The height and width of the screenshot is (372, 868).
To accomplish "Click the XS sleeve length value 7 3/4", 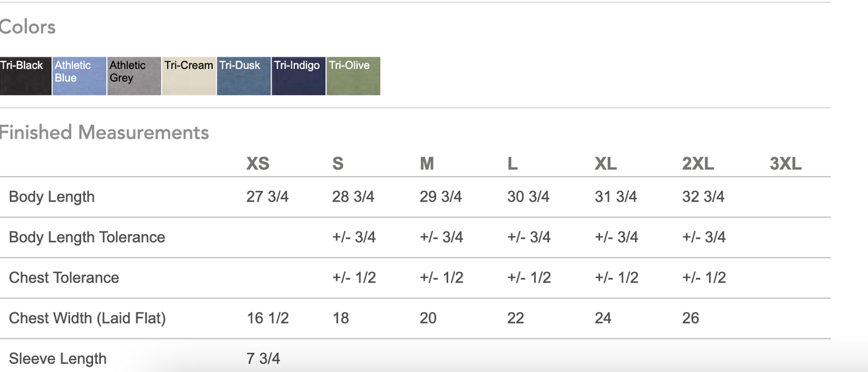I will [x=263, y=358].
